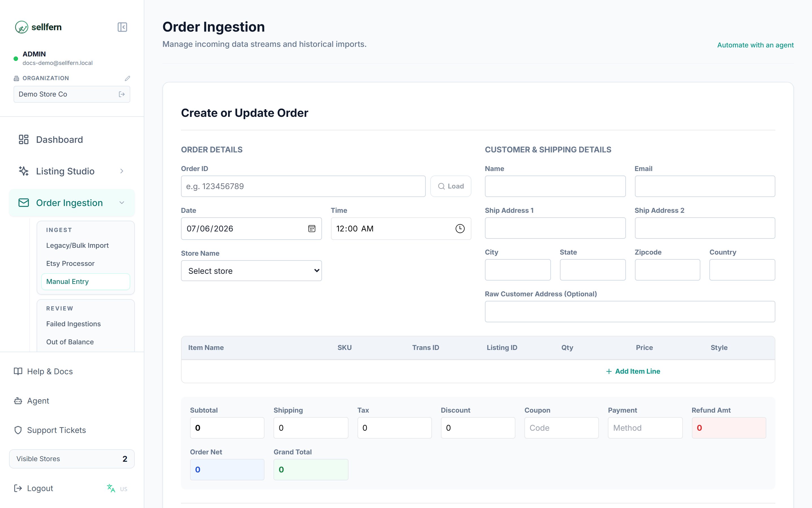Viewport: 812px width, 508px height.
Task: Click the State input field
Action: 593,270
